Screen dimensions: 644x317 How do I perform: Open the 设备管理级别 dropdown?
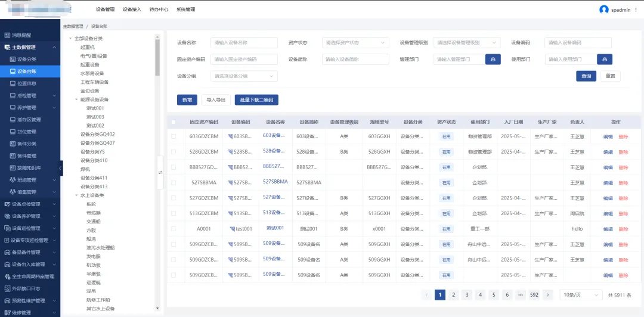(x=466, y=43)
